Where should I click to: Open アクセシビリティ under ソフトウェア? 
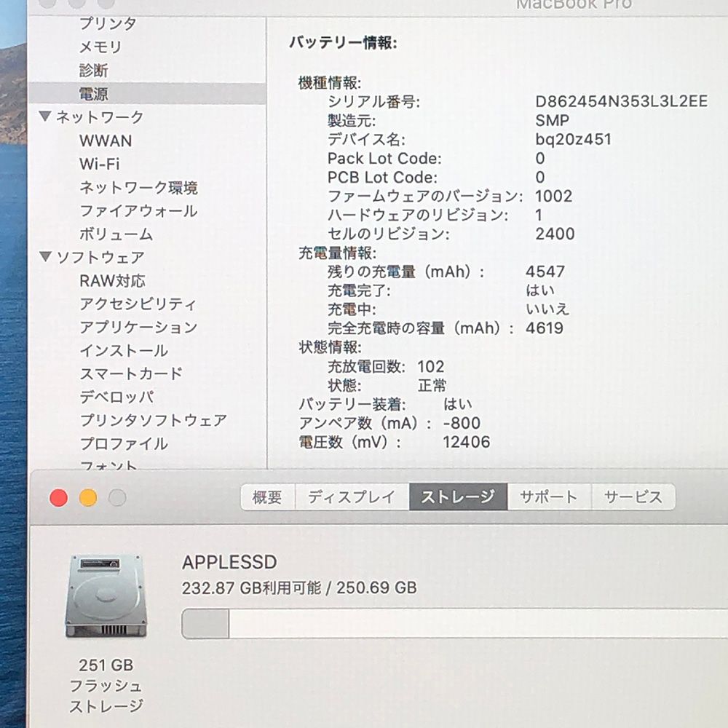[x=138, y=304]
